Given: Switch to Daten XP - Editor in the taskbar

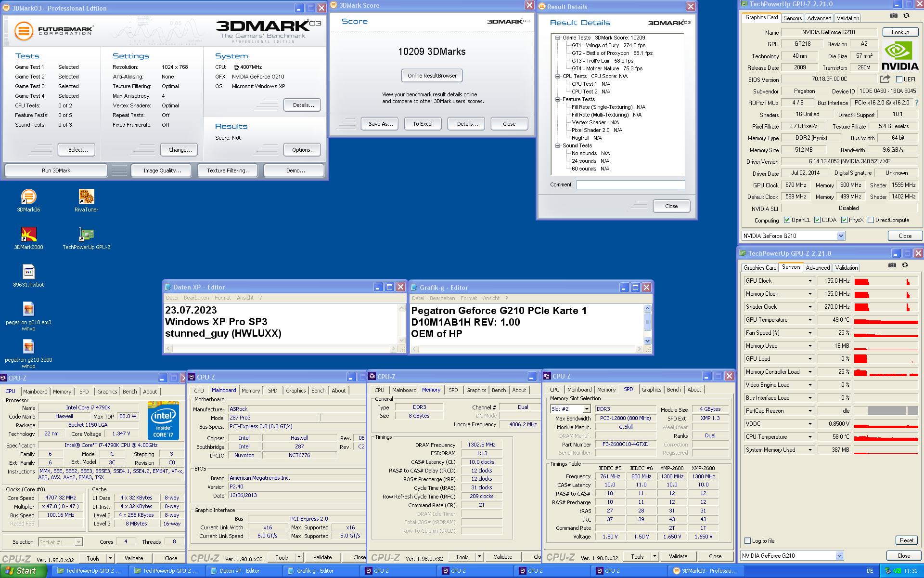Looking at the screenshot, I should click(x=244, y=571).
